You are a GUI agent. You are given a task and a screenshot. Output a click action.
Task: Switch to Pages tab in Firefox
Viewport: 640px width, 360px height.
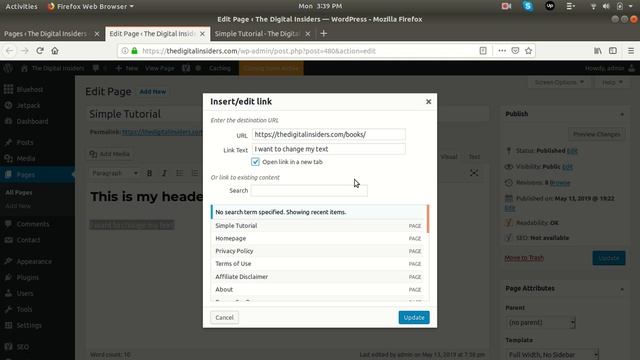tap(45, 34)
